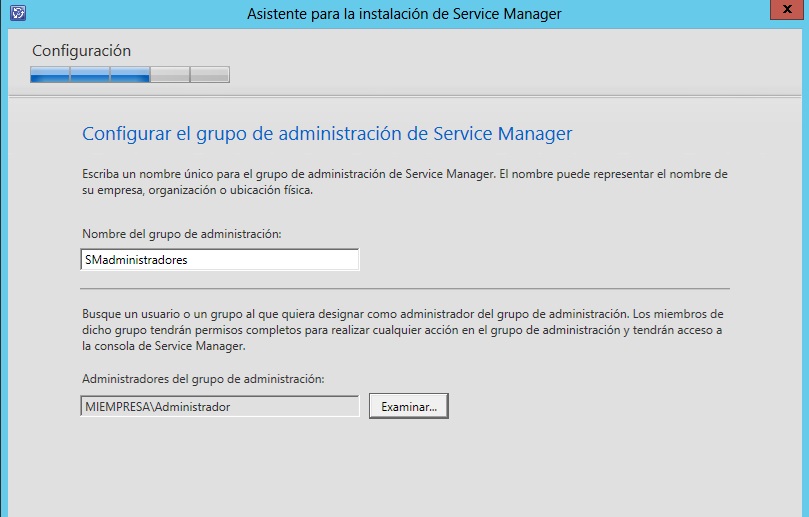The width and height of the screenshot is (809, 517).
Task: Click the divider line under the progress bar
Action: point(405,96)
